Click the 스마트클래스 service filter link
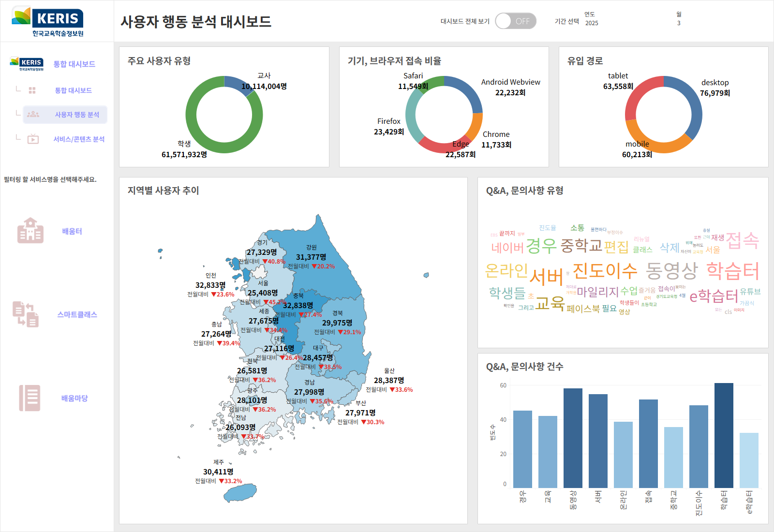 [77, 314]
